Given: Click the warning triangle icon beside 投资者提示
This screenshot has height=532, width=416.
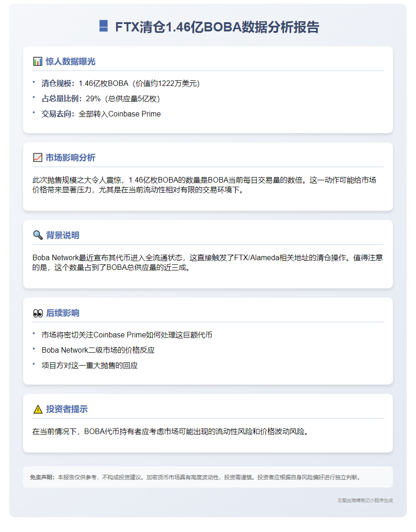Looking at the screenshot, I should click(37, 409).
